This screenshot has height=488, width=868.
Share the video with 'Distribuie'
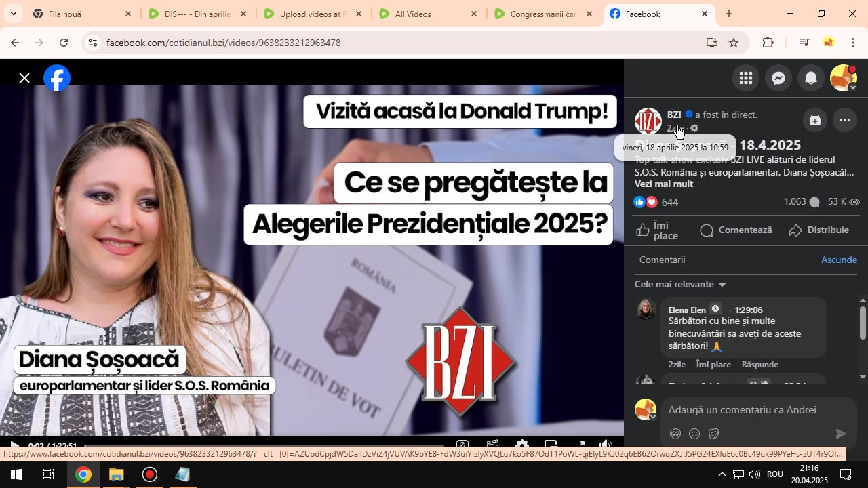pos(819,230)
